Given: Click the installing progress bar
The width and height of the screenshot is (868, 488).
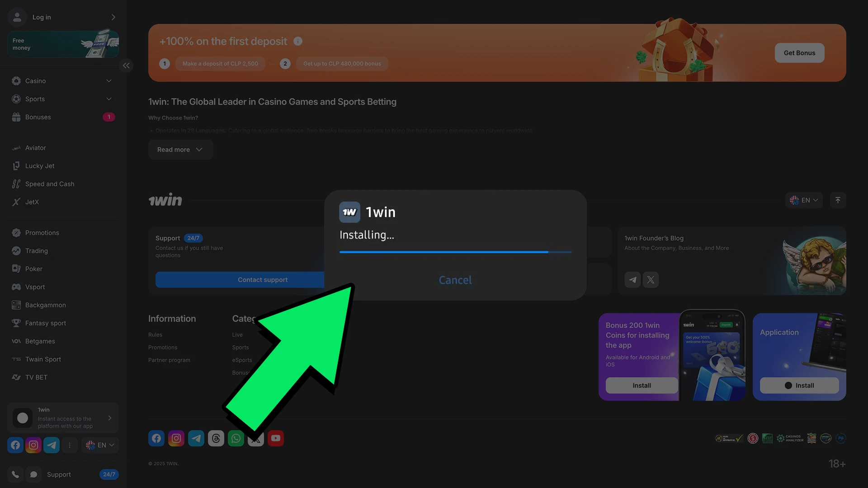Looking at the screenshot, I should tap(455, 252).
